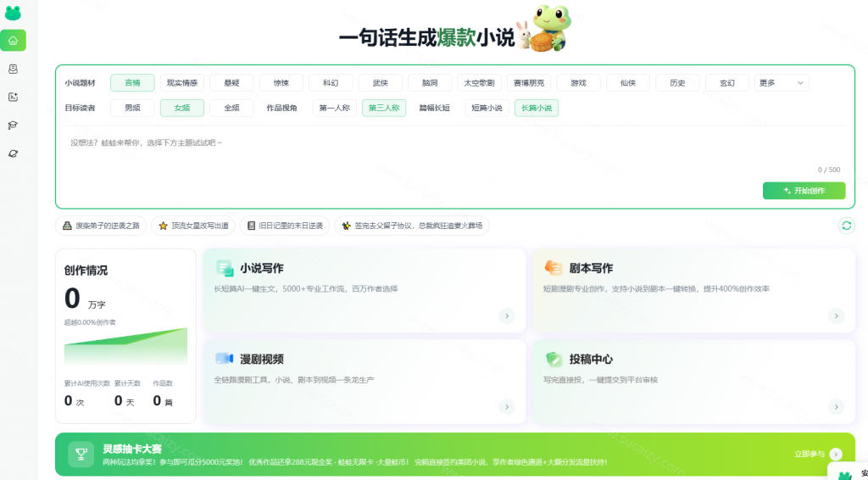868x480 pixels.
Task: Select the 言情 genre option
Action: (132, 83)
